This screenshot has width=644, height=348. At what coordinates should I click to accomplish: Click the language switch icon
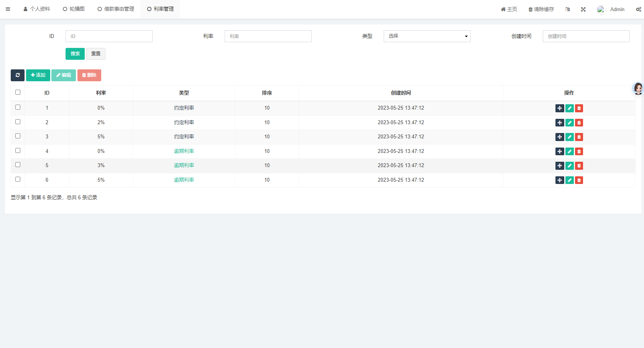point(567,9)
